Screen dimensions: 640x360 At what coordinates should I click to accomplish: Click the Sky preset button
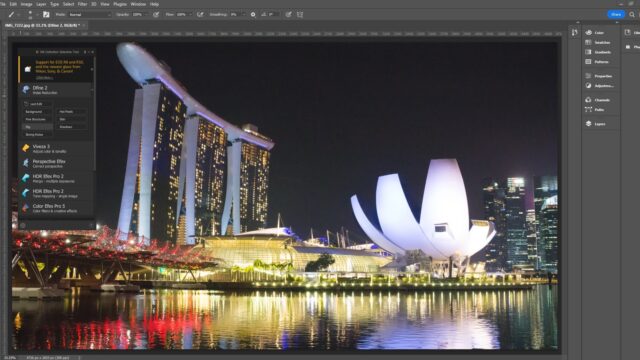click(37, 127)
